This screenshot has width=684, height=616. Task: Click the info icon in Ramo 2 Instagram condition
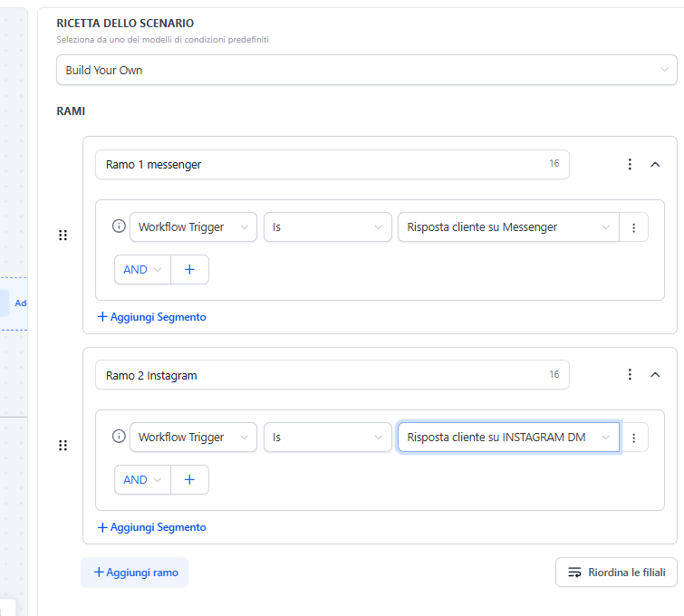point(118,437)
